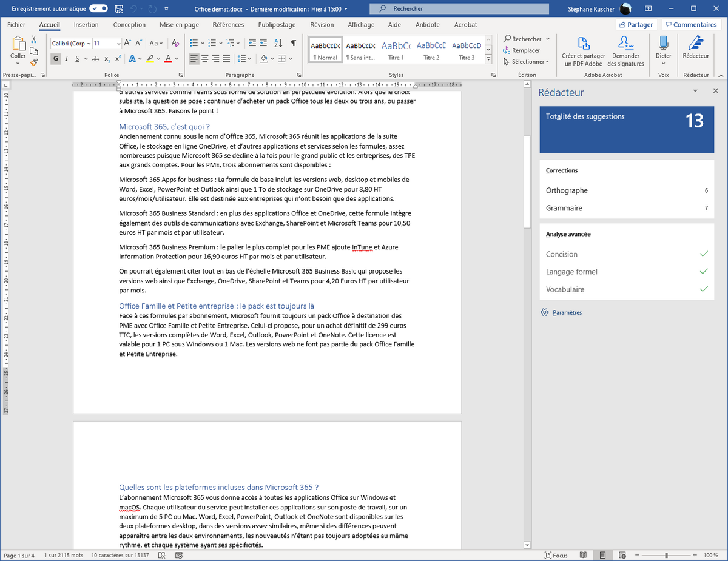Image resolution: width=728 pixels, height=561 pixels.
Task: Open the spelling check icon in status bar
Action: (161, 556)
